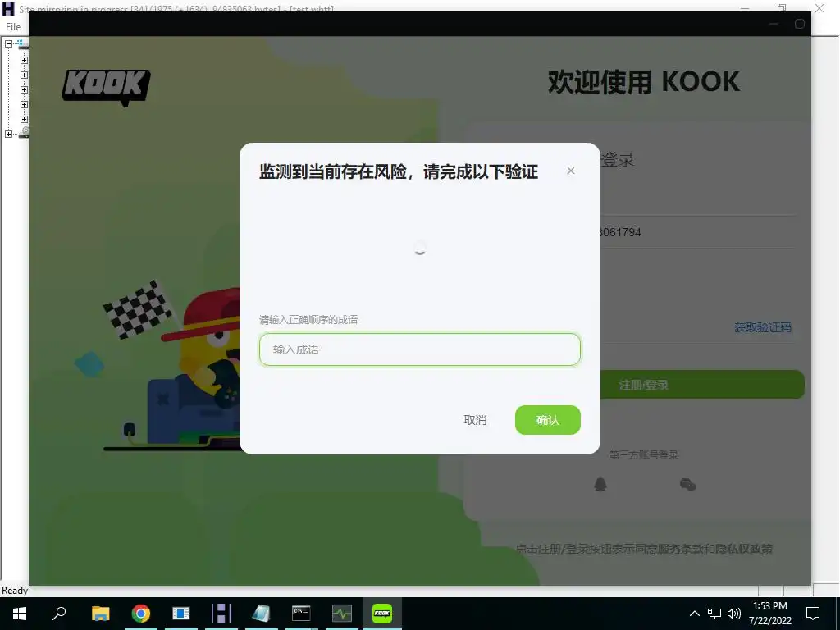Close the risk verification dialog
This screenshot has height=630, width=840.
571,171
